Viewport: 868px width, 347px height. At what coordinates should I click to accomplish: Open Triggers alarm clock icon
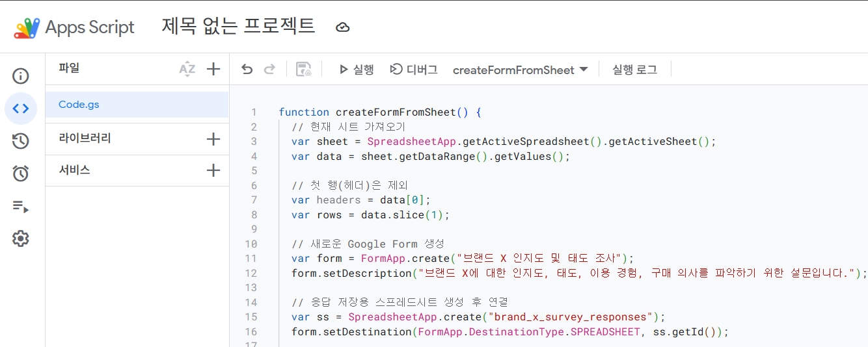click(x=21, y=173)
